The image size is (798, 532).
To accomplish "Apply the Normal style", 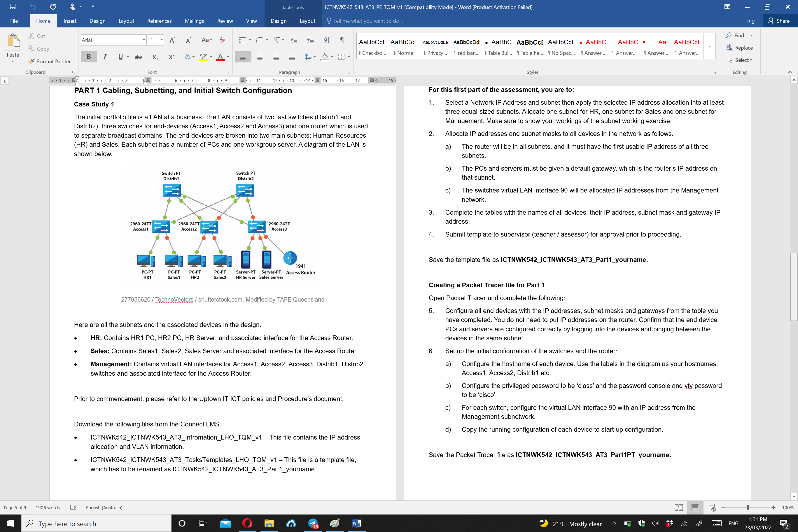I will 404,46.
